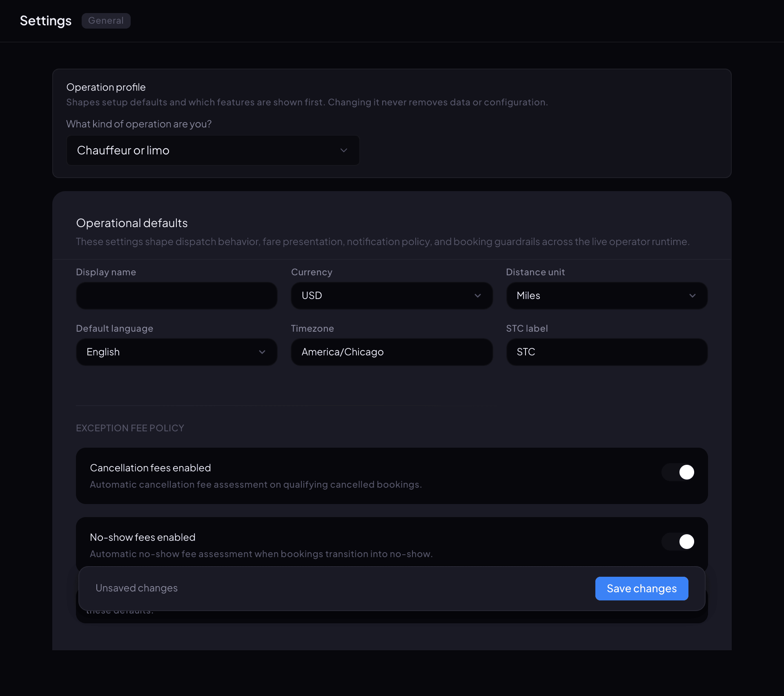The image size is (784, 696).
Task: Click the Operation profile heading
Action: tap(106, 87)
